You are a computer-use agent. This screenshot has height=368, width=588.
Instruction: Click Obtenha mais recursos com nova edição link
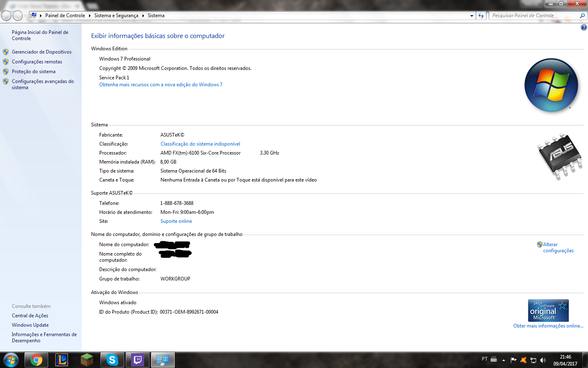161,85
